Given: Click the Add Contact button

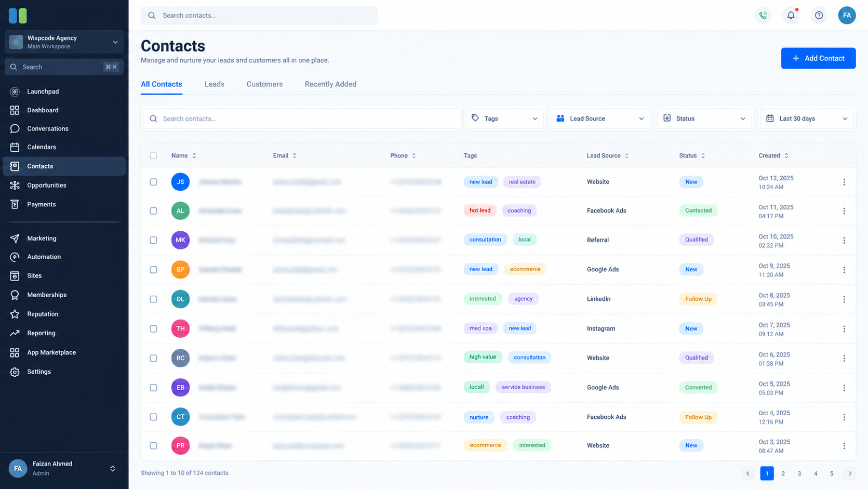Looking at the screenshot, I should click(818, 58).
